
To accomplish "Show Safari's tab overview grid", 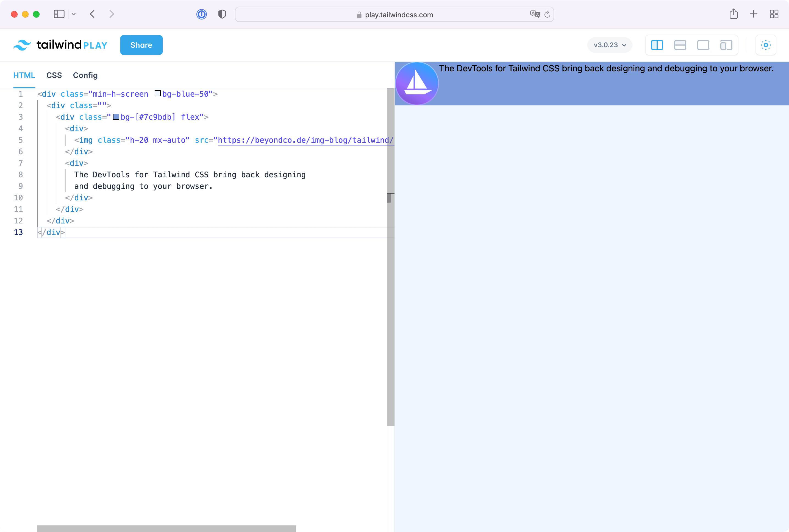I will pos(774,14).
